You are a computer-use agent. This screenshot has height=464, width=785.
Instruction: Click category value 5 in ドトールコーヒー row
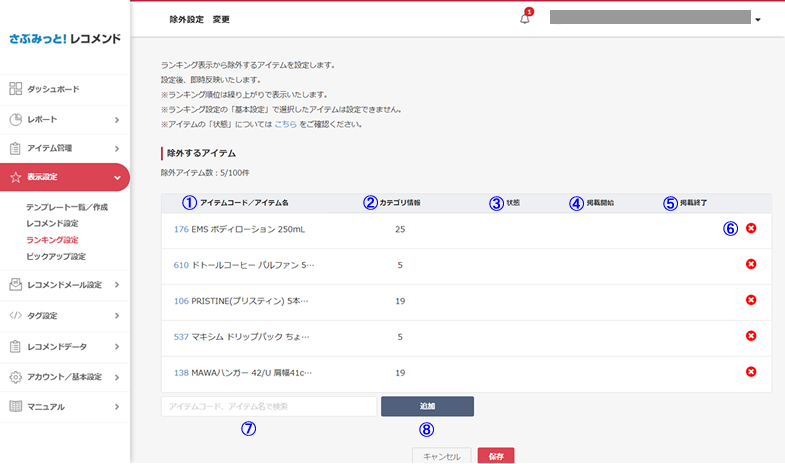click(x=400, y=265)
